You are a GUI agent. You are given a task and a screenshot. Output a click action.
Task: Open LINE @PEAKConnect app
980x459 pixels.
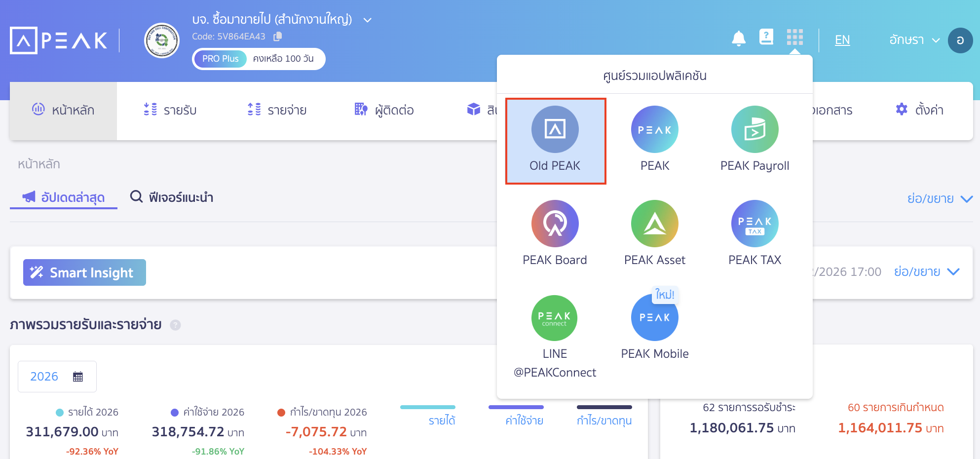tap(555, 336)
